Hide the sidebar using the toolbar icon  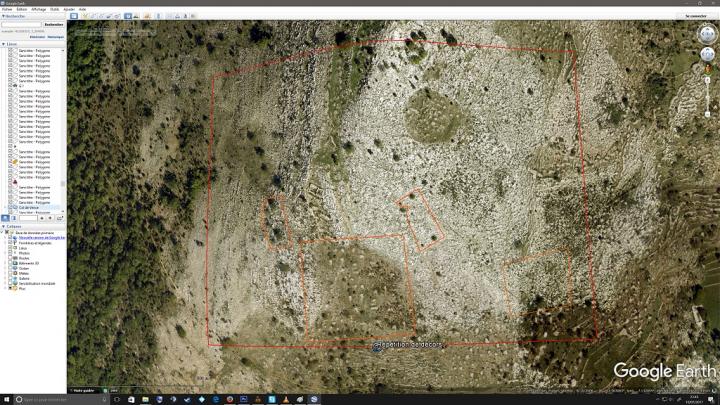[x=74, y=16]
